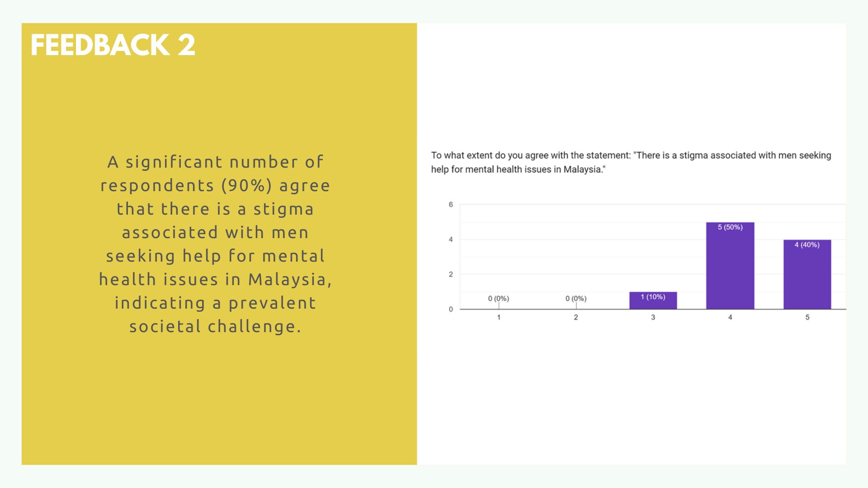Select the purple bar labeled 4 (40%)
Screen dimensions: 868x488
click(x=807, y=274)
